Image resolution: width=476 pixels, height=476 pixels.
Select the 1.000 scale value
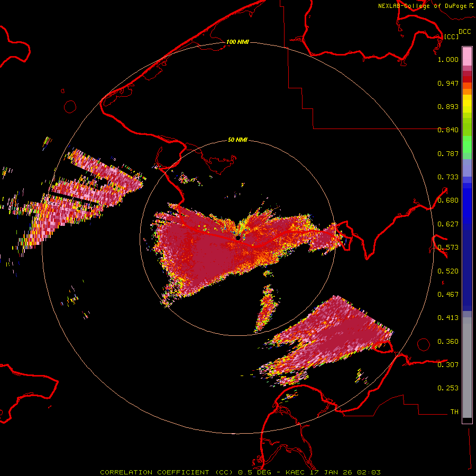pyautogui.click(x=448, y=59)
